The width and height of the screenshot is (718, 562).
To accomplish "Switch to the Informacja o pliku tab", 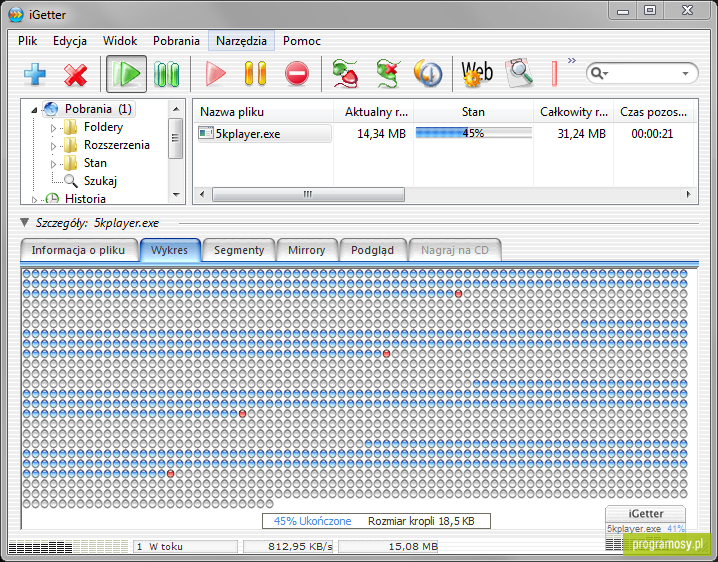I will click(78, 250).
